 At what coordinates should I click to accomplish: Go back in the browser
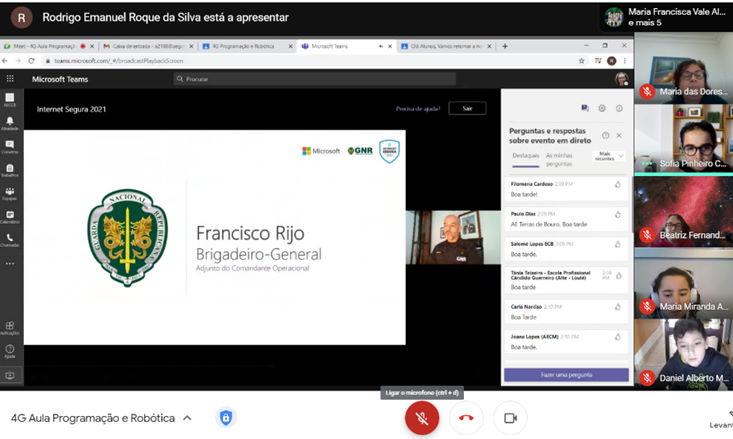point(5,61)
